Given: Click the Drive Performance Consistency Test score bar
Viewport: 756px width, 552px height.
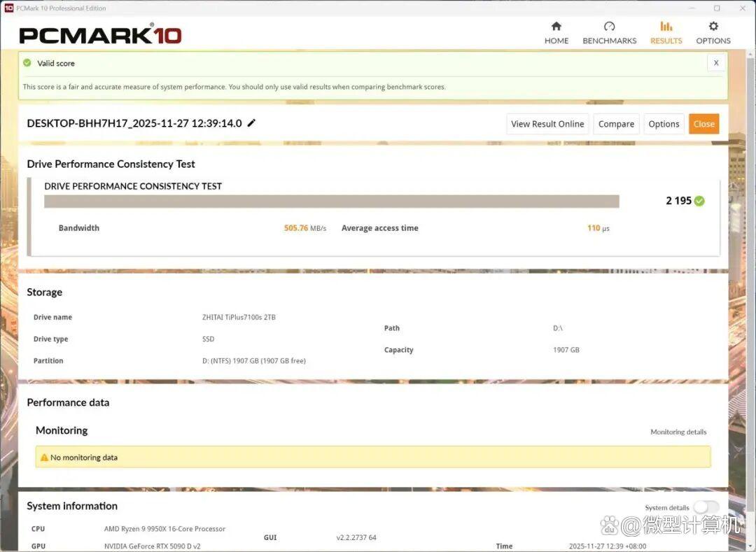Looking at the screenshot, I should pos(332,201).
